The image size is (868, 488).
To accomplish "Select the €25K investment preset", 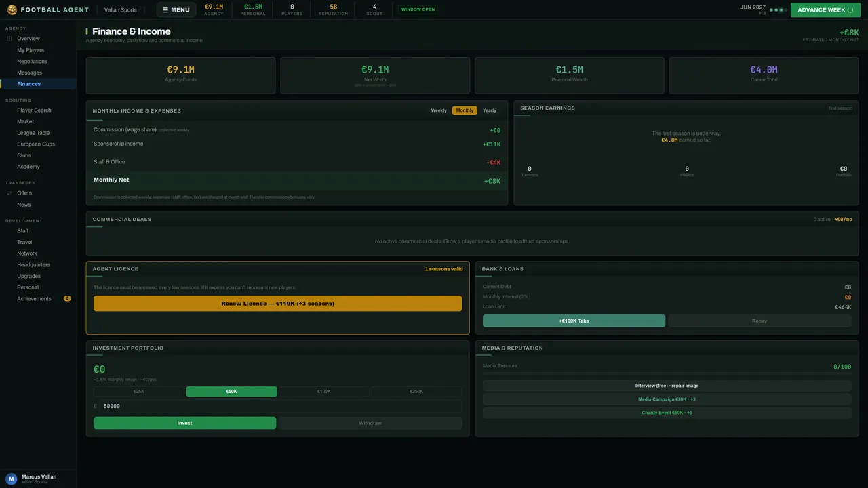I will point(138,392).
